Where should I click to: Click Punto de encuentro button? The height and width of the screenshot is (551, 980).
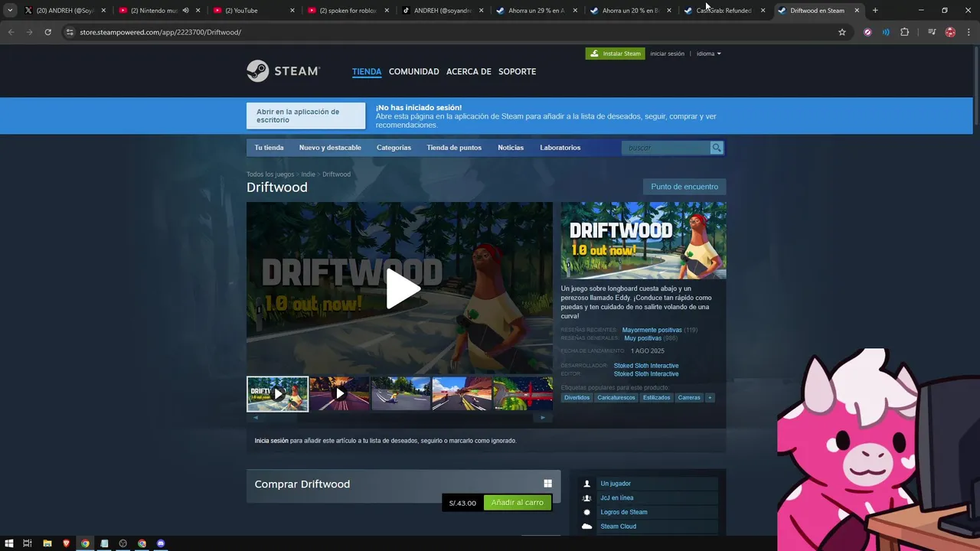[x=684, y=187]
